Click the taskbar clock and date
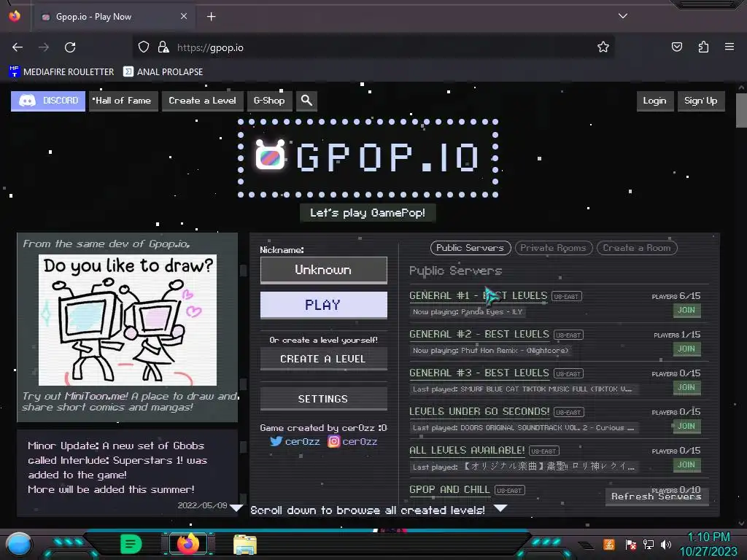This screenshot has height=560, width=747. (708, 544)
